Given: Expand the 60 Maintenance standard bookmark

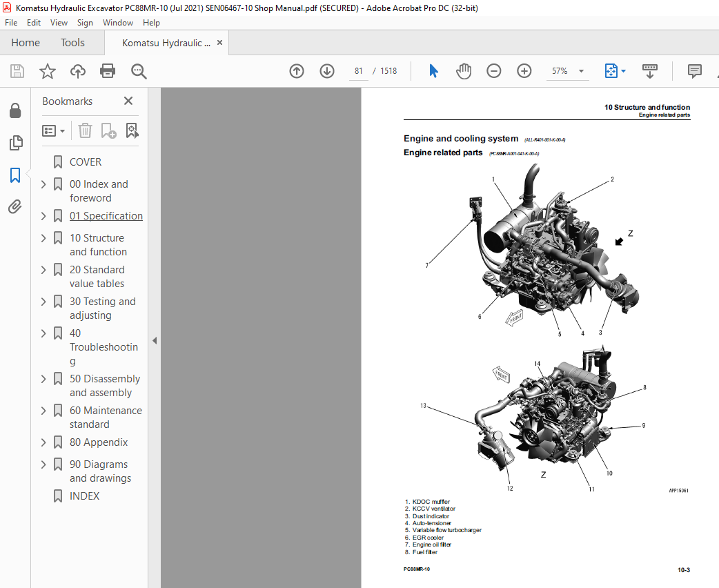Looking at the screenshot, I should coord(43,411).
